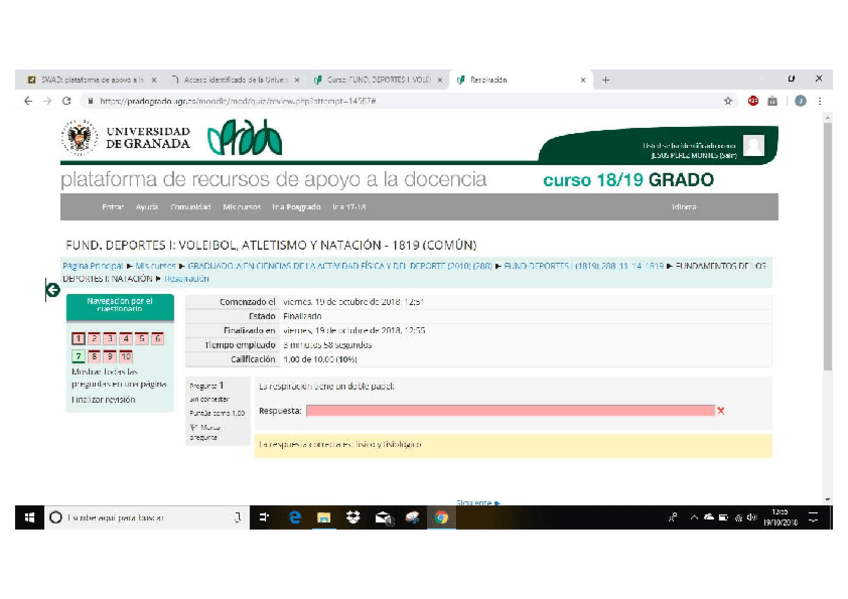Open File Explorer from the taskbar
Viewport: 848px width, 599px height.
click(x=323, y=518)
